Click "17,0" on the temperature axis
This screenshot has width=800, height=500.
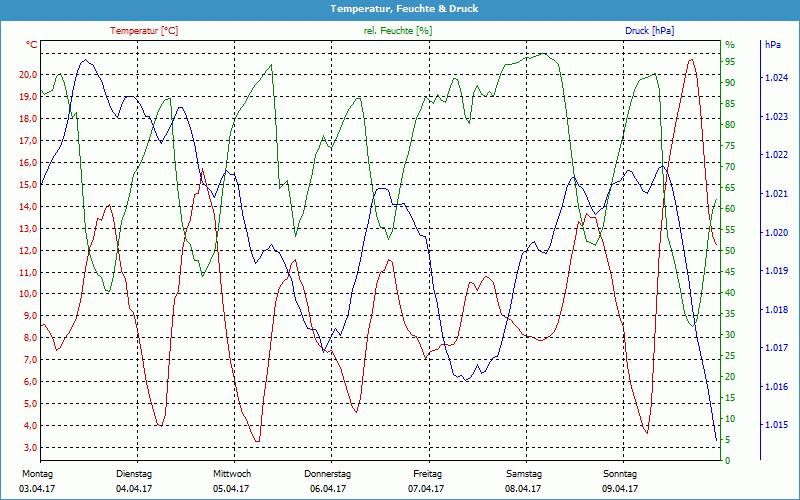click(x=28, y=140)
